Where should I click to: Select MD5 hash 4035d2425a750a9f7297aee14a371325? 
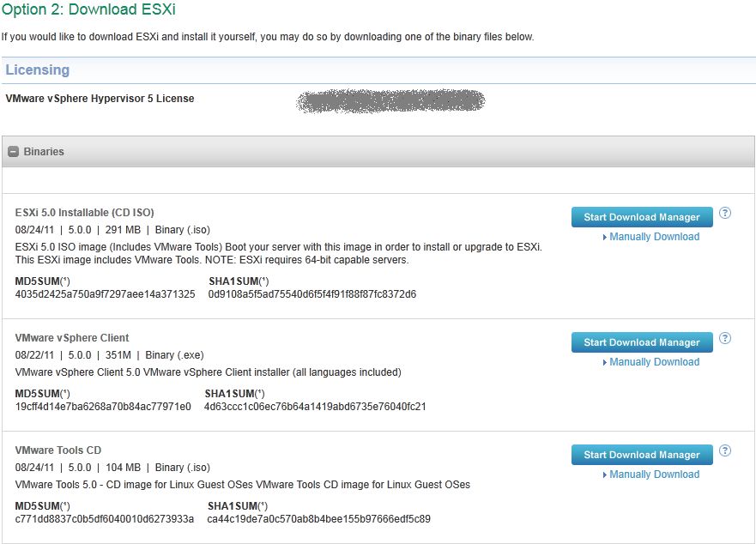(x=105, y=294)
